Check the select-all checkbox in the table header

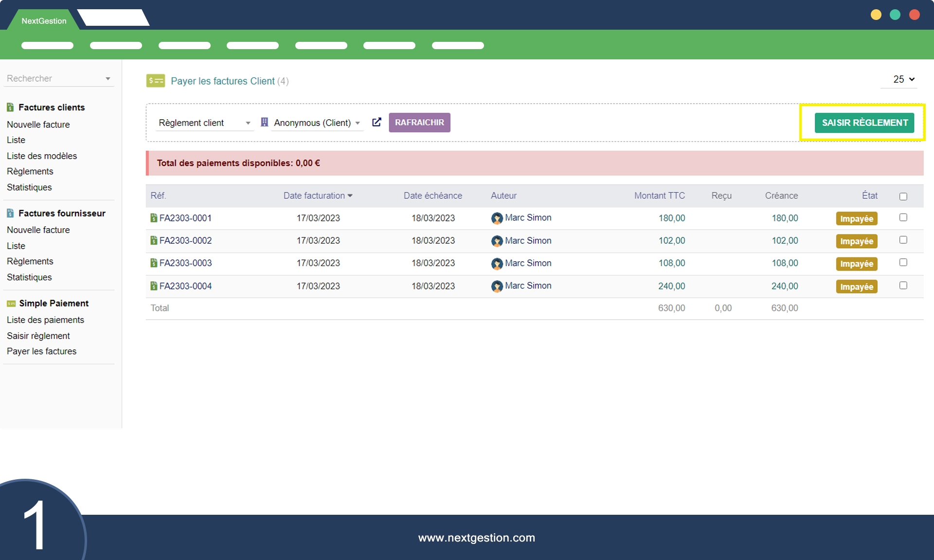pyautogui.click(x=903, y=197)
